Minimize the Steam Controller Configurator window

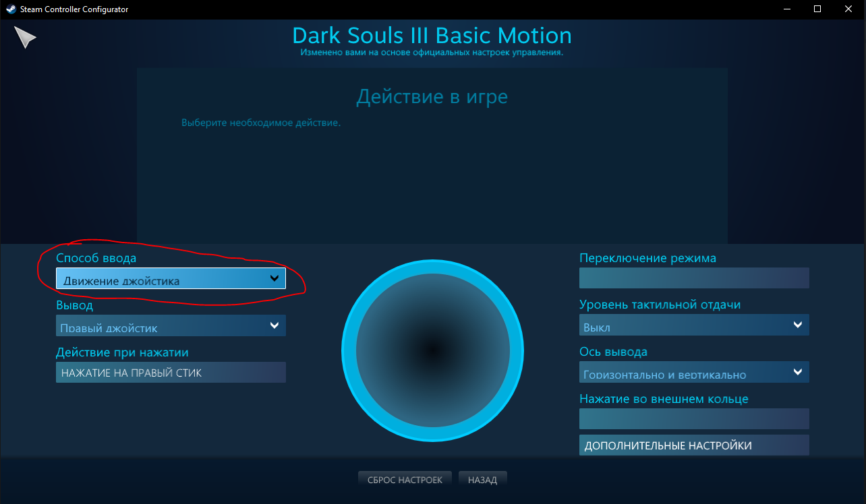[x=786, y=9]
